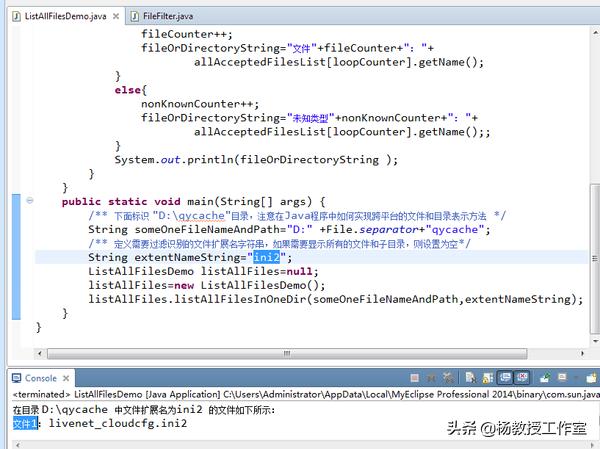Click the Display Selected Console icon

562,377
